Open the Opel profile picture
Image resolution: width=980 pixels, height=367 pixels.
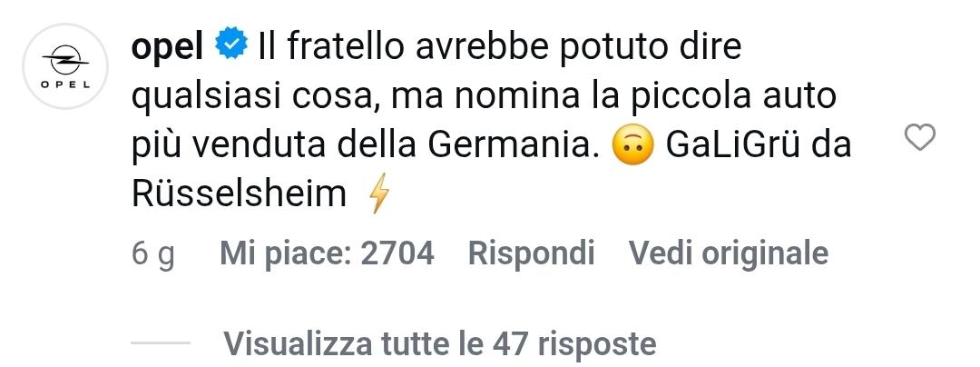(x=65, y=66)
